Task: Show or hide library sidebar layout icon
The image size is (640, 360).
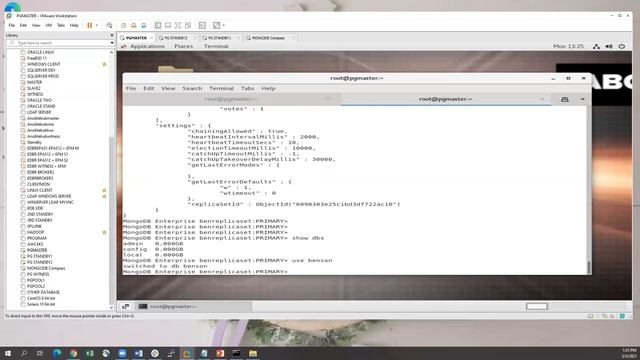Action: pyautogui.click(x=158, y=25)
